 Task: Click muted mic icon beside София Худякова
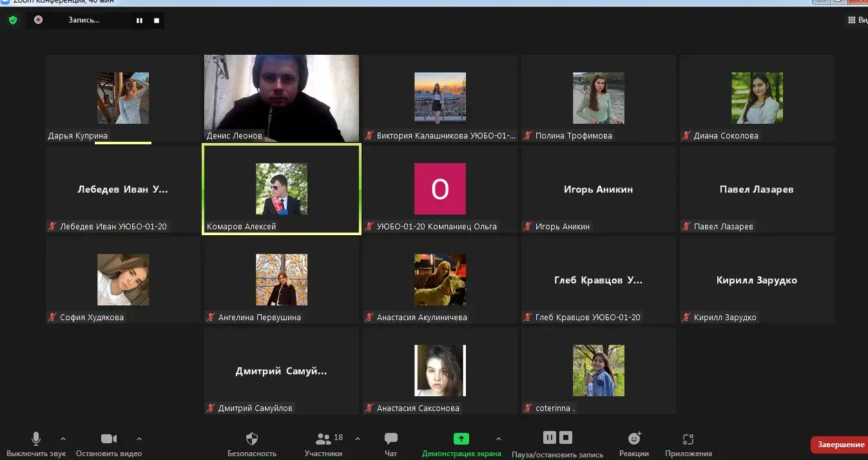click(53, 318)
